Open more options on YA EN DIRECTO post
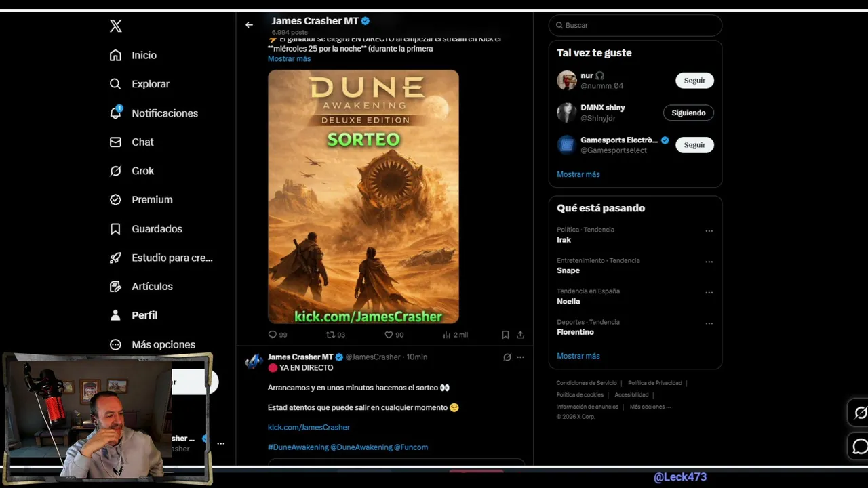Viewport: 868px width, 488px height. [x=520, y=357]
